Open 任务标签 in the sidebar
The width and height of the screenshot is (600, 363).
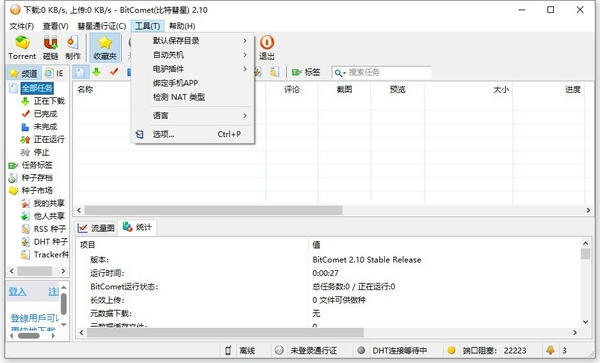37,165
